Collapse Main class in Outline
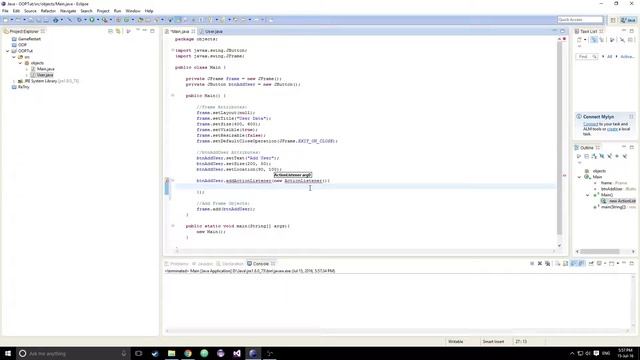Viewport: 640px width, 360px height. coord(579,177)
